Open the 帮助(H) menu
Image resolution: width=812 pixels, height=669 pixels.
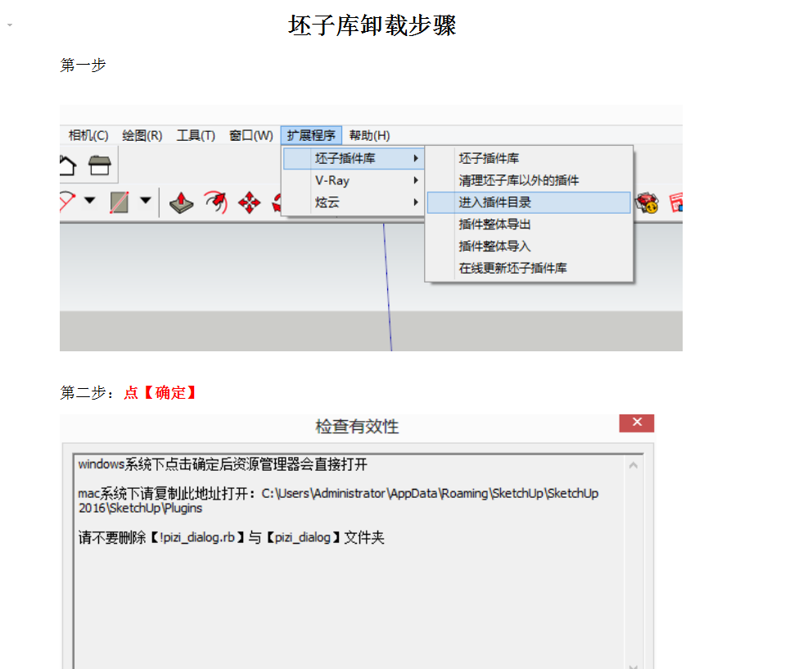point(370,136)
